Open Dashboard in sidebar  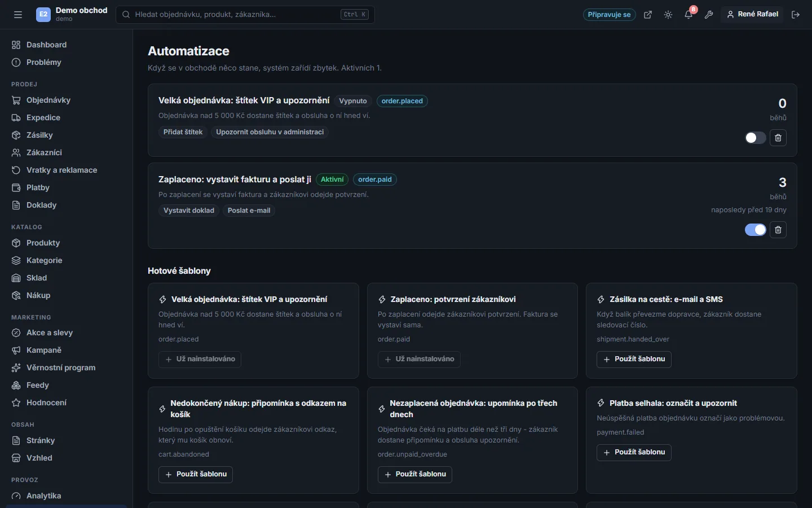click(x=67, y=45)
